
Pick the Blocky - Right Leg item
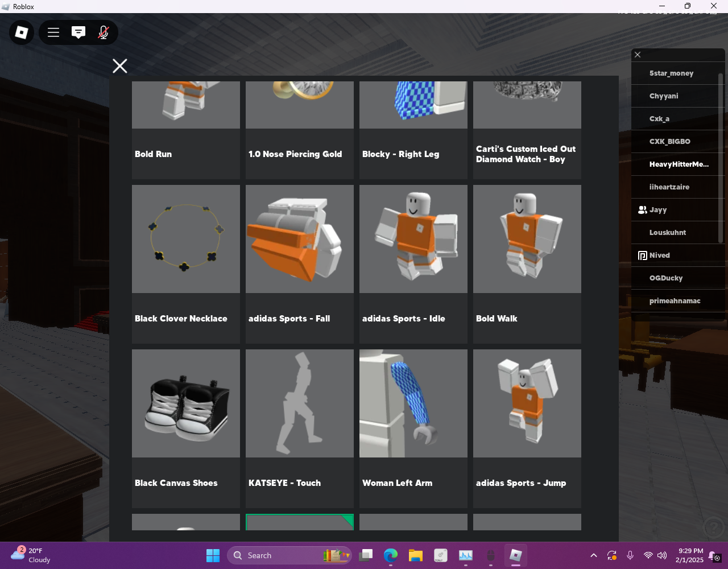point(413,130)
